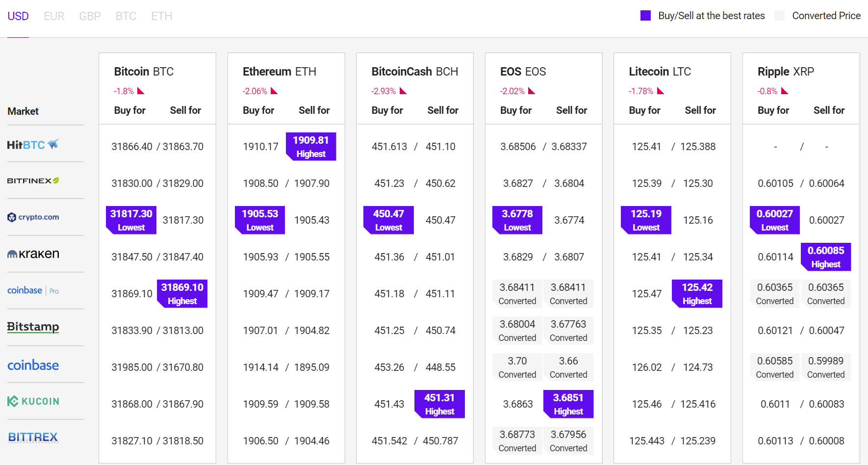Click the grey Converted Price legend swatch
The width and height of the screenshot is (868, 465).
coord(780,16)
